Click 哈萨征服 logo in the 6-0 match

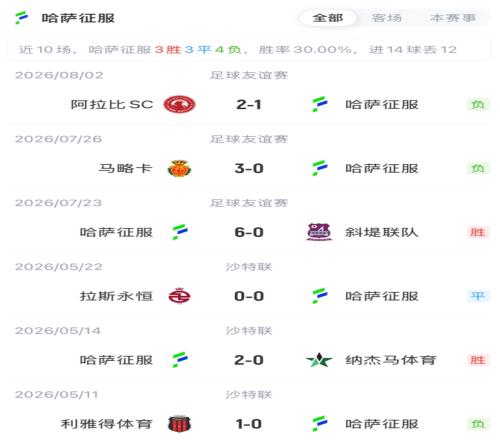coord(180,232)
